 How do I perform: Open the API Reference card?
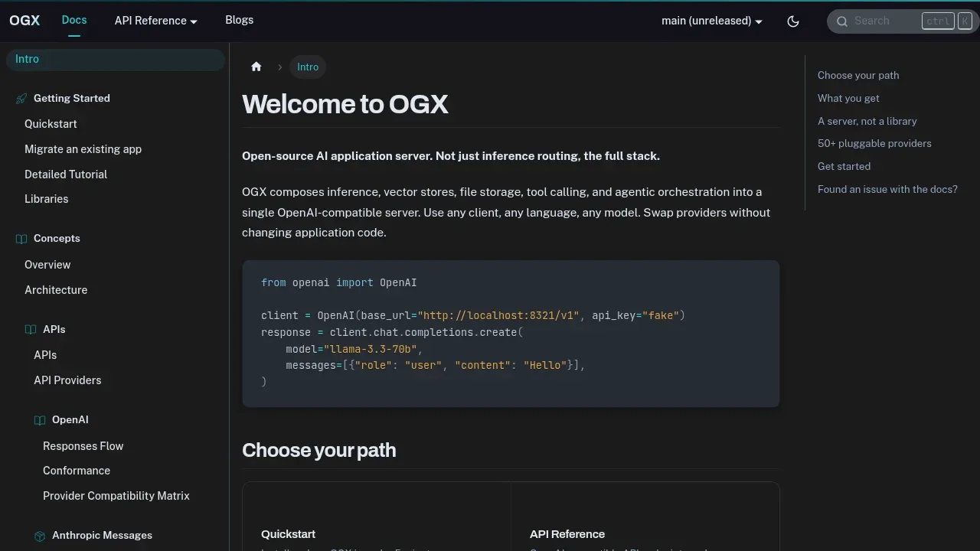tap(645, 517)
